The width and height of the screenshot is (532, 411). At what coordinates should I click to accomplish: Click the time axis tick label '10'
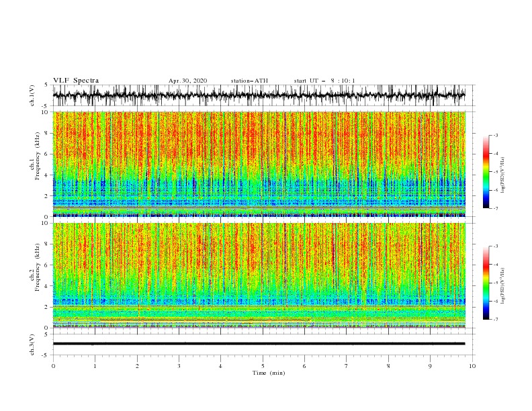coord(472,366)
